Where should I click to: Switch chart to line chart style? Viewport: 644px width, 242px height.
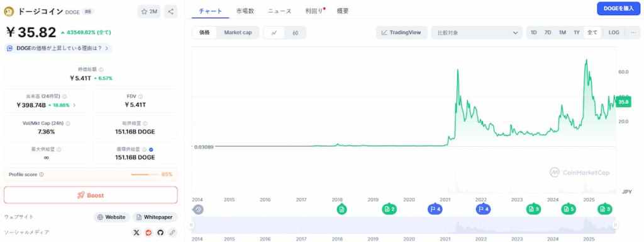pyautogui.click(x=274, y=33)
